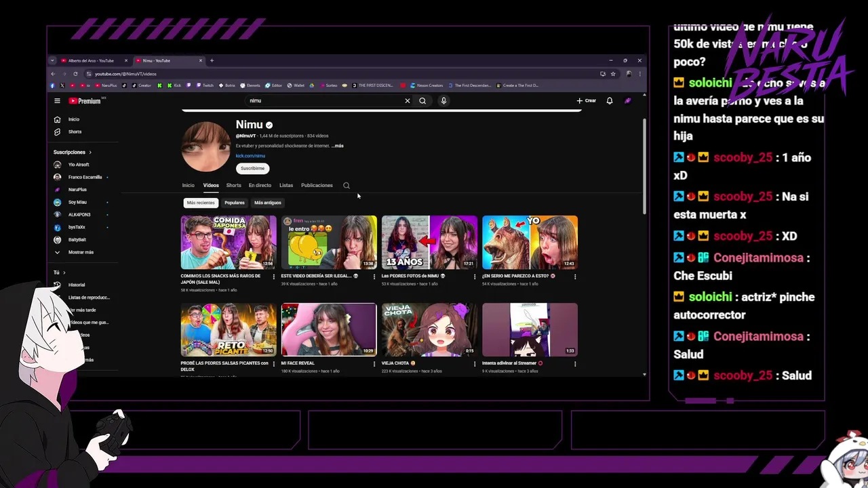Search within the channel via magnifier icon
The image size is (868, 488).
coord(347,185)
